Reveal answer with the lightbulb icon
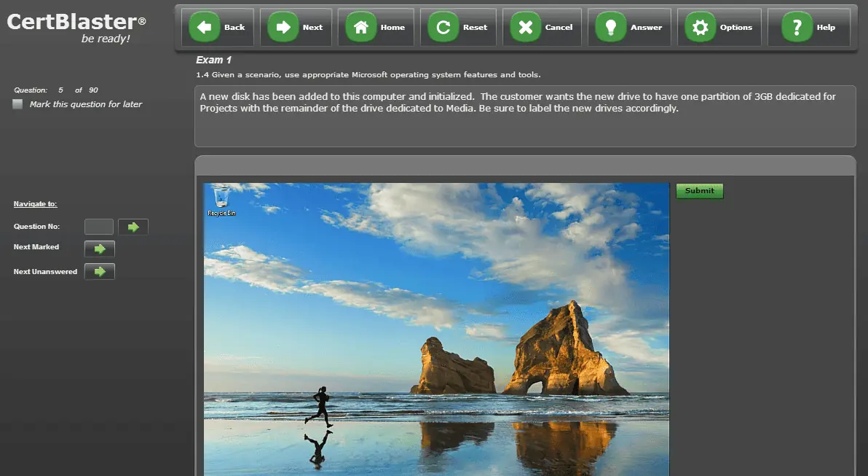 610,28
